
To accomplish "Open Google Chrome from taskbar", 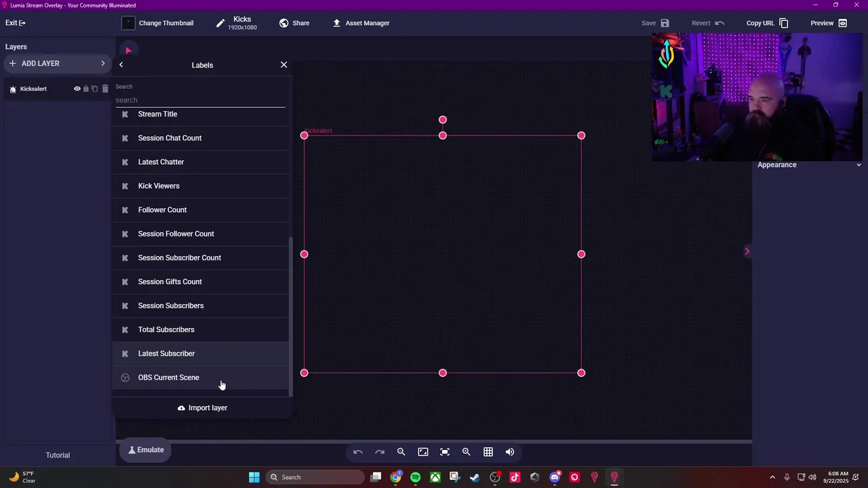I will pyautogui.click(x=395, y=477).
